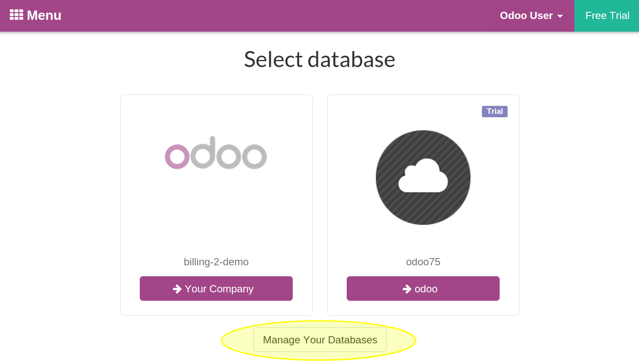The width and height of the screenshot is (639, 364).
Task: Open the Odoo User account menu
Action: click(526, 16)
